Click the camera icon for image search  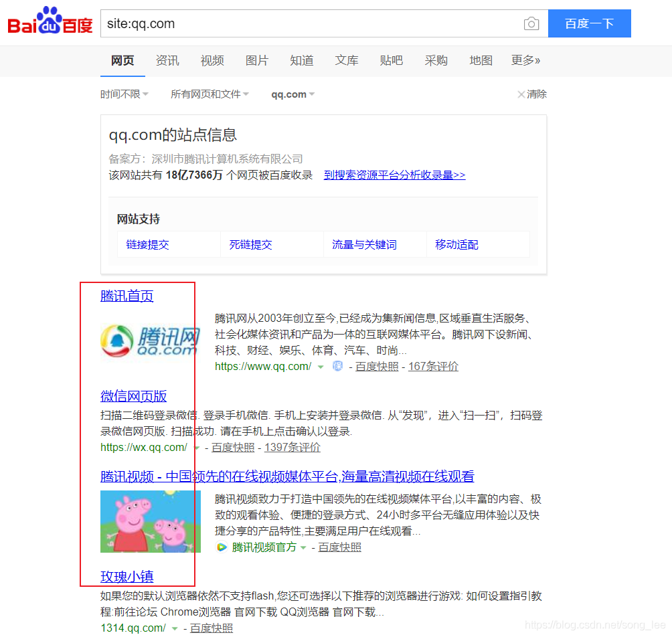[x=531, y=23]
